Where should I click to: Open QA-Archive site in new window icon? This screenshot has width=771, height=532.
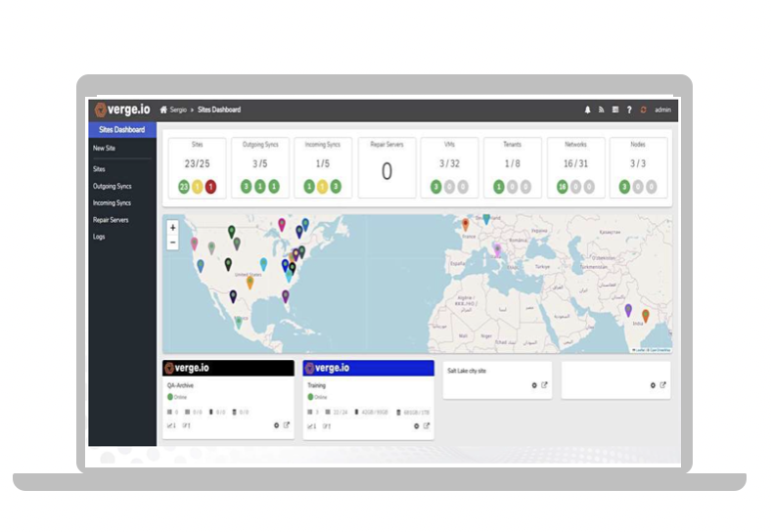tap(286, 424)
